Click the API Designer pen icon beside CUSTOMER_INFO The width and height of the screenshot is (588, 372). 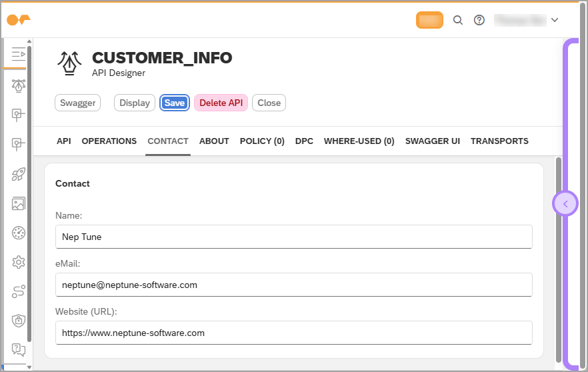[x=69, y=63]
